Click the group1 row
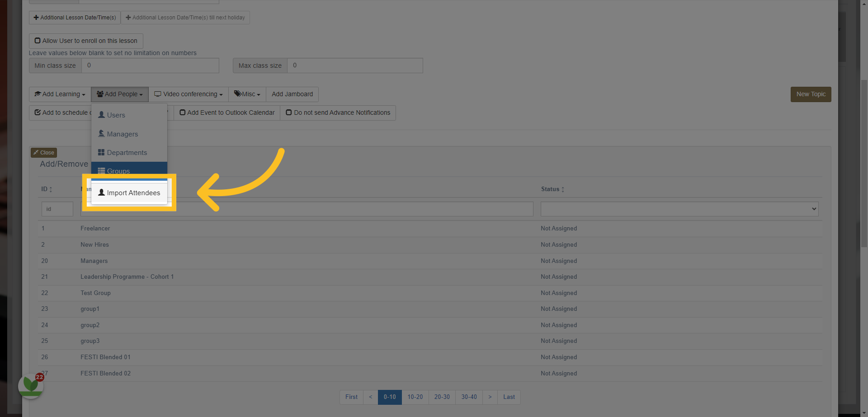868x417 pixels. [x=430, y=309]
